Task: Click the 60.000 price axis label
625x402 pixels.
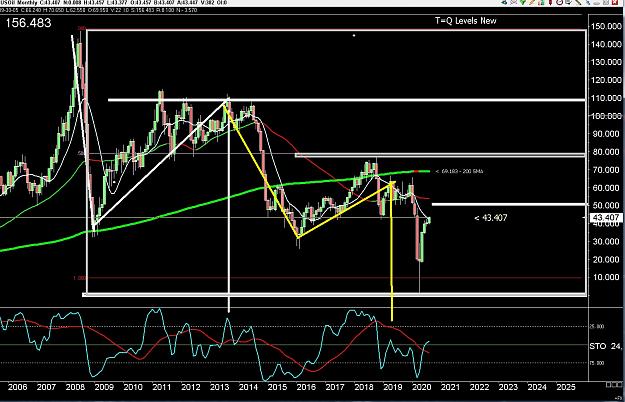Action: pos(606,188)
